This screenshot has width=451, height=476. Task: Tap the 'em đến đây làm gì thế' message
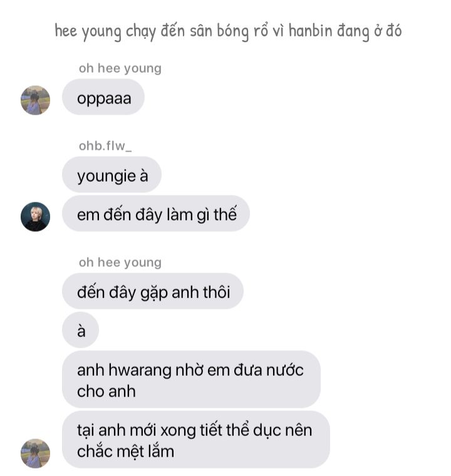click(156, 214)
